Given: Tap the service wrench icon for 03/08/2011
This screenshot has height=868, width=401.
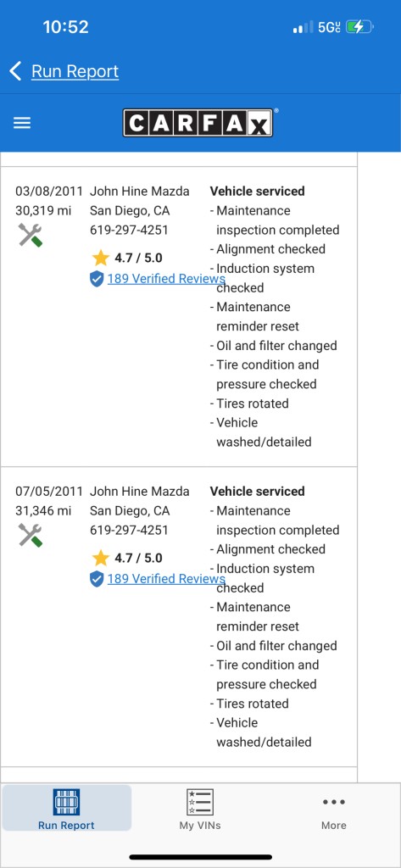Looking at the screenshot, I should pyautogui.click(x=31, y=235).
